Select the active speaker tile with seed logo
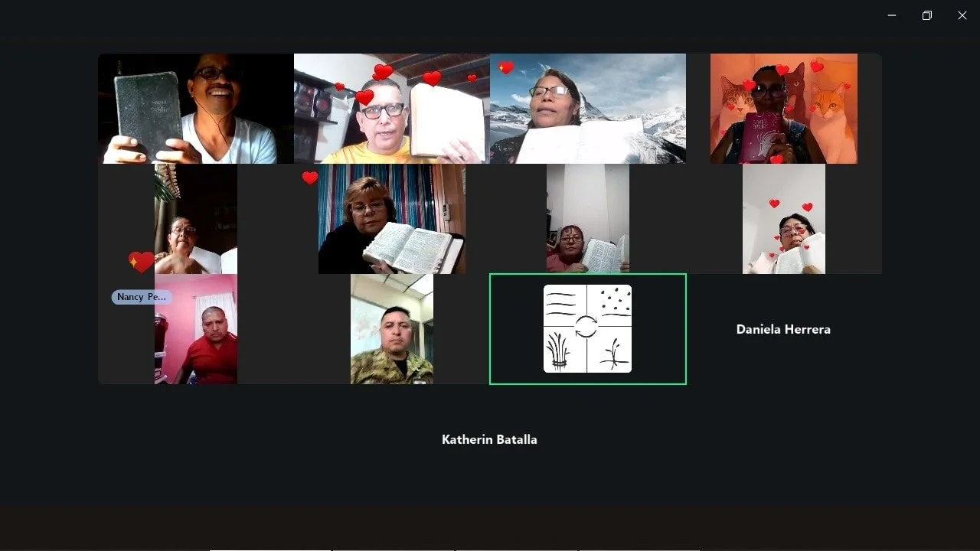The width and height of the screenshot is (980, 551). click(588, 329)
